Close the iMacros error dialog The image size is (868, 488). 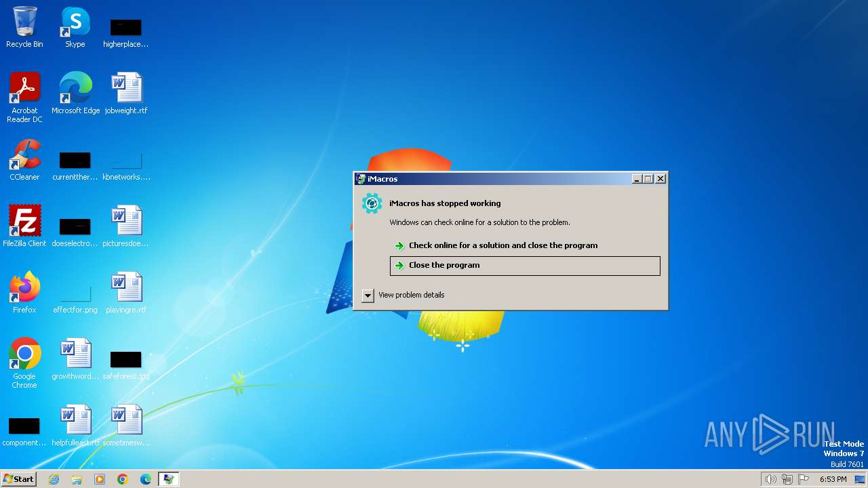(x=660, y=179)
